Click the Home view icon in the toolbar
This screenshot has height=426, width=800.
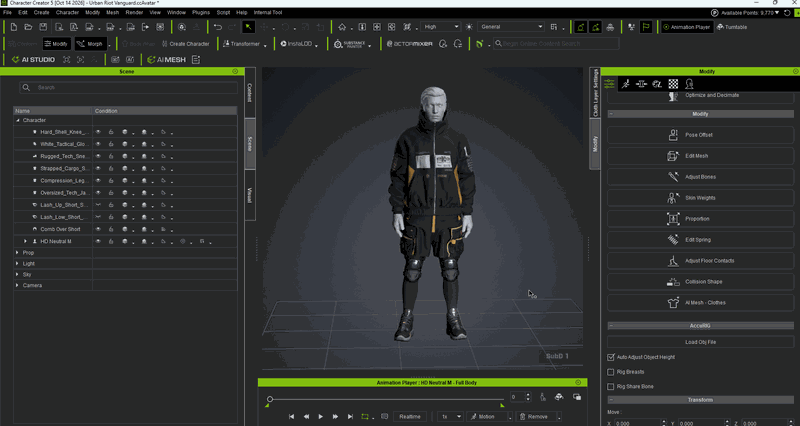tap(342, 27)
